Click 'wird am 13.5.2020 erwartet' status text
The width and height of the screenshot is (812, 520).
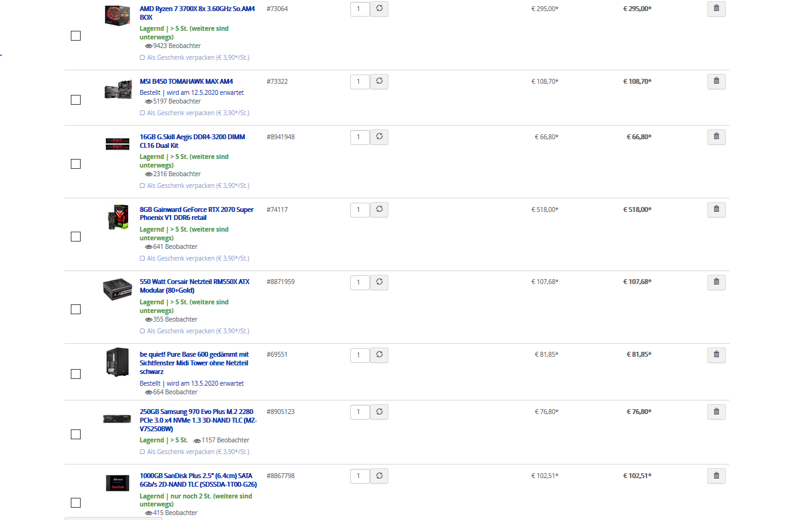[x=205, y=383]
